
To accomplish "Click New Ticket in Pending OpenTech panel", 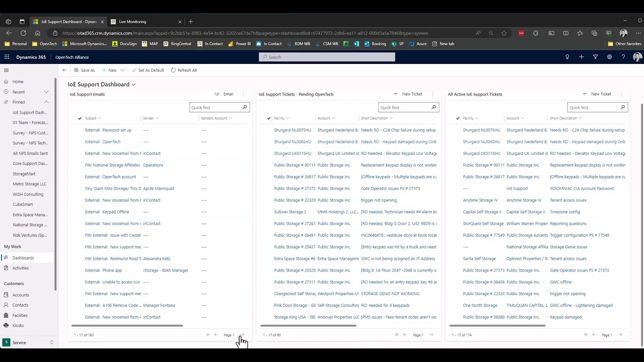I will (x=408, y=94).
